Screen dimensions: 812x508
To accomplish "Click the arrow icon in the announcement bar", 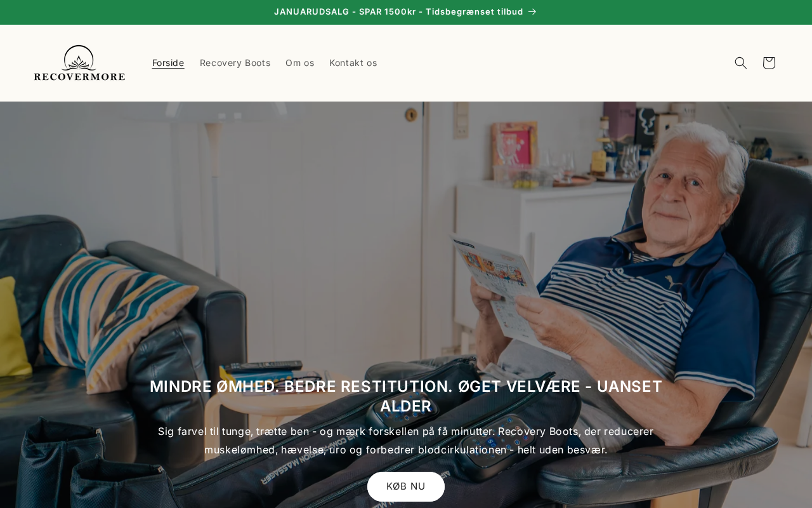I will 532,11.
